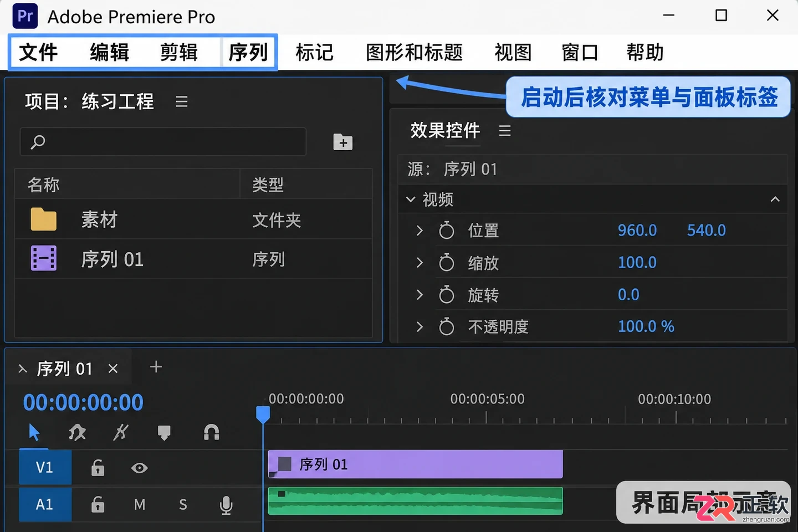
Task: Target the V1 video track
Action: click(45, 468)
